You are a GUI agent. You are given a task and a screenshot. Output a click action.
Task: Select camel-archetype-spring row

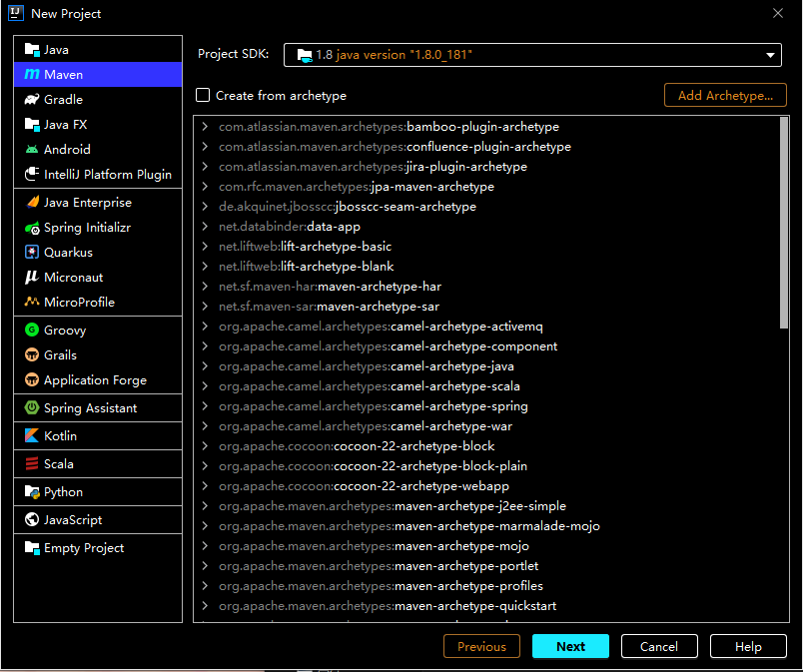[x=486, y=405]
